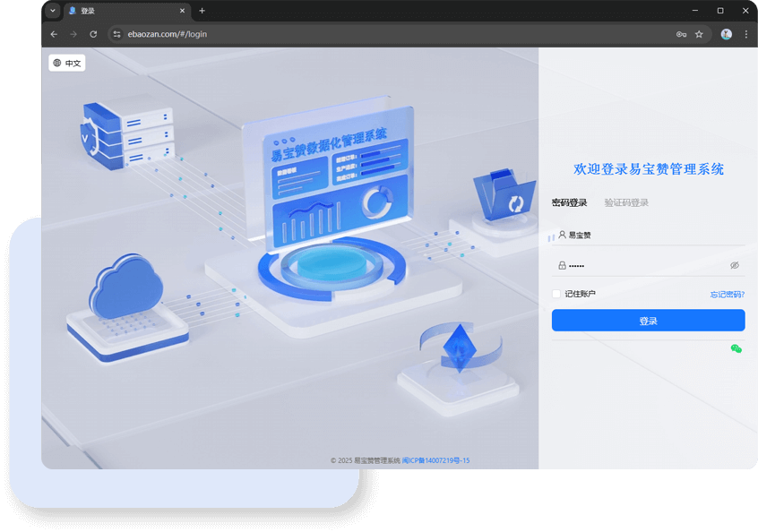Click the browser reload icon
This screenshot has width=758, height=532.
93,34
